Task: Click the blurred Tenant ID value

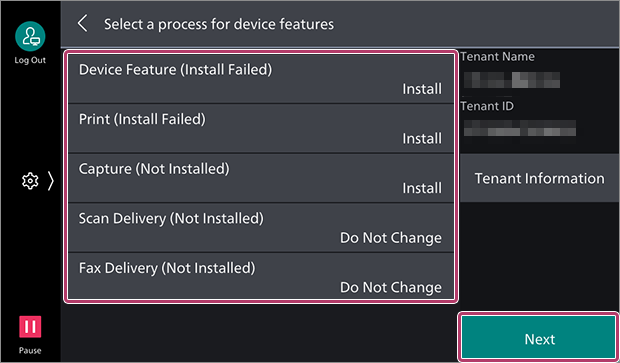Action: pyautogui.click(x=520, y=129)
